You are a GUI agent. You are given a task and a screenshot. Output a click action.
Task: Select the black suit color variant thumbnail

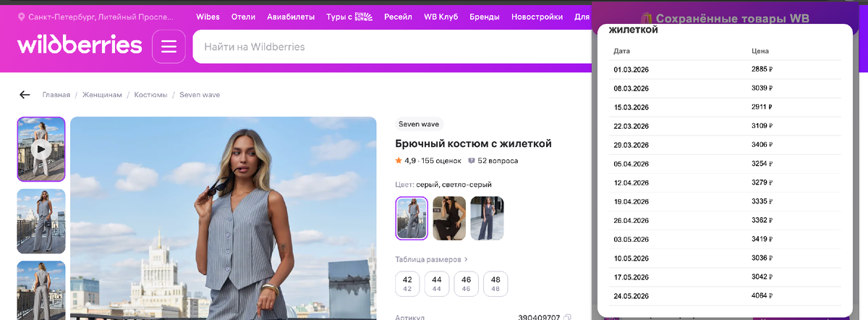pyautogui.click(x=449, y=218)
